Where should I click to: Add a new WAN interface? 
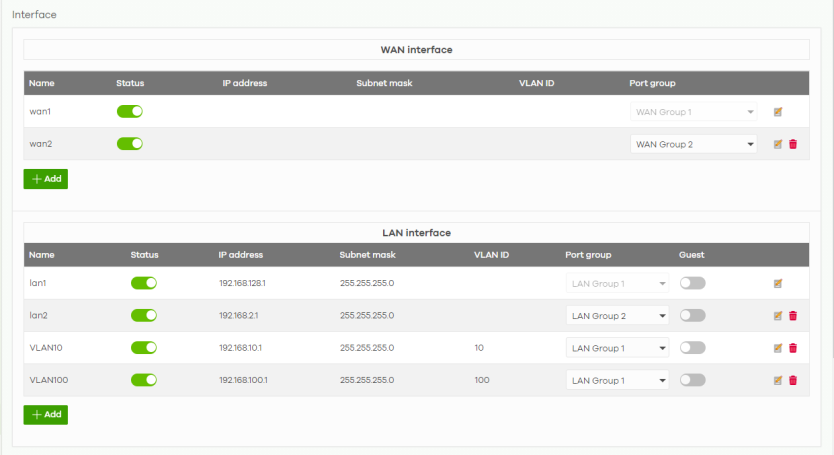(46, 179)
